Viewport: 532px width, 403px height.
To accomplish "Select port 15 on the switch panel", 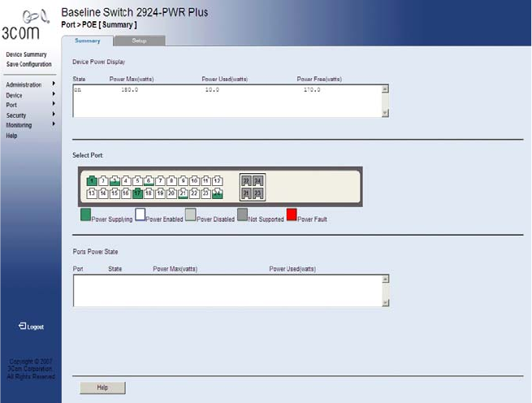I will (x=115, y=193).
